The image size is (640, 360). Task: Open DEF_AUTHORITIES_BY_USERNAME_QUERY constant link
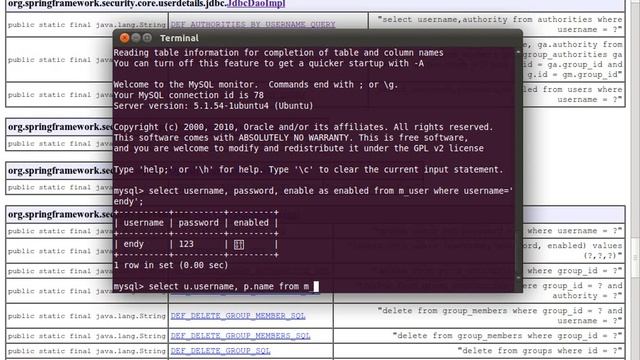(x=253, y=24)
